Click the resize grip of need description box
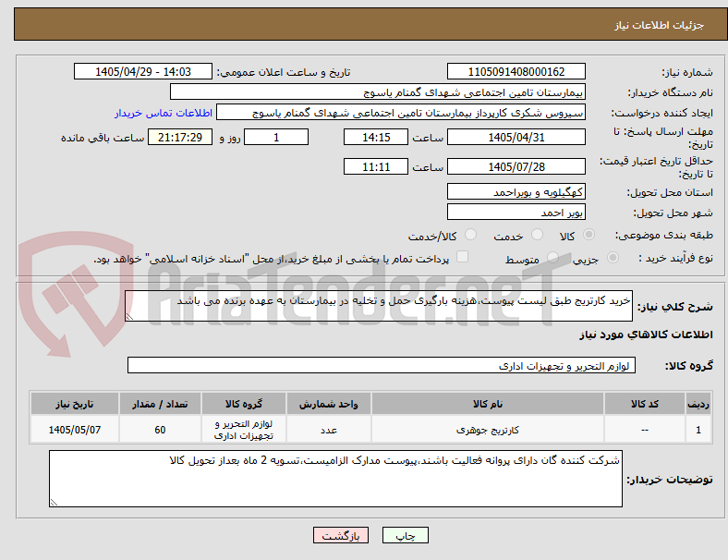728x560 pixels. coord(129,317)
